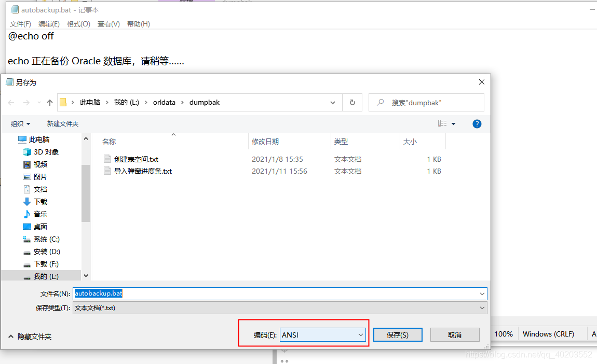Click the up-one-level arrow in the dialog
Image resolution: width=597 pixels, height=364 pixels.
(49, 102)
